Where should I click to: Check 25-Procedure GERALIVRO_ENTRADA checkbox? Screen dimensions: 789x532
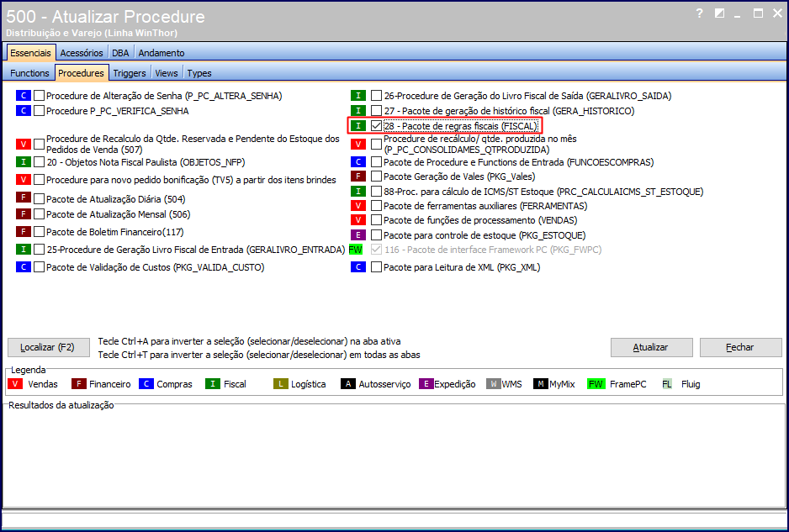pyautogui.click(x=40, y=250)
